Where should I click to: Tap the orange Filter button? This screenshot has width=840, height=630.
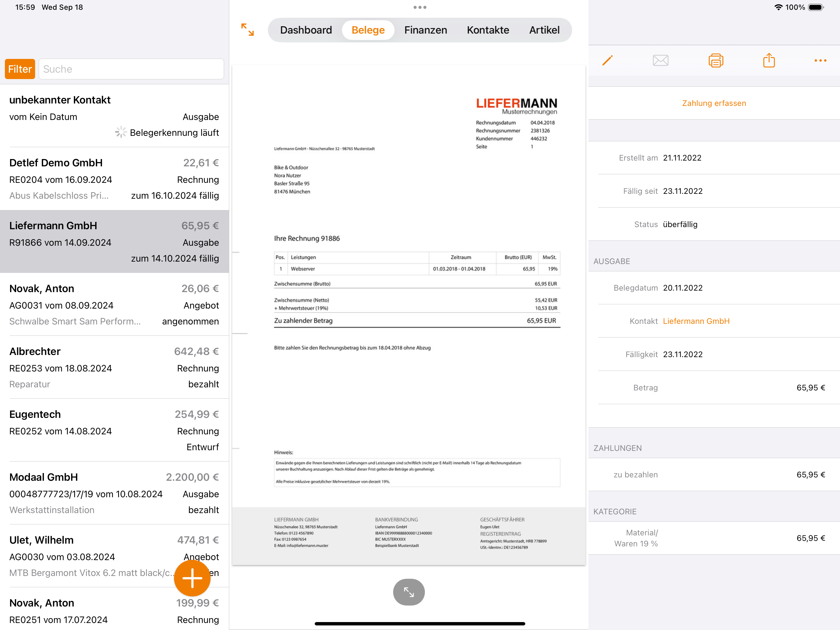click(20, 69)
